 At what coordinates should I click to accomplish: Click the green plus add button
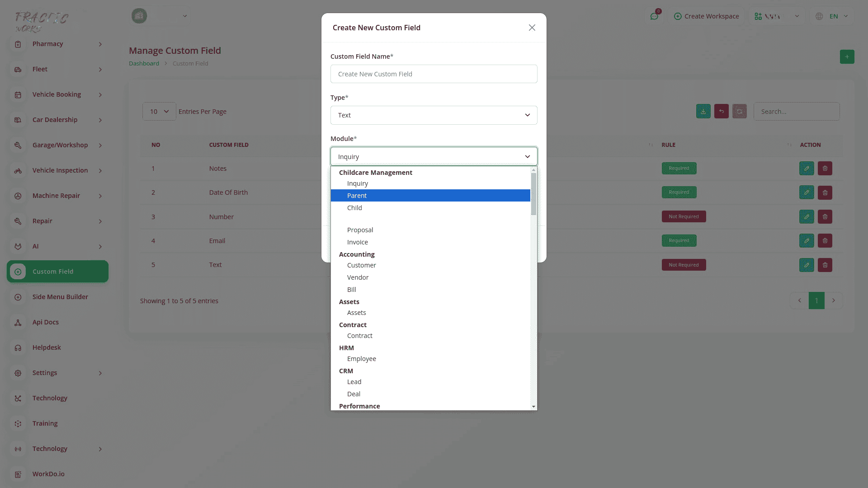pyautogui.click(x=847, y=57)
